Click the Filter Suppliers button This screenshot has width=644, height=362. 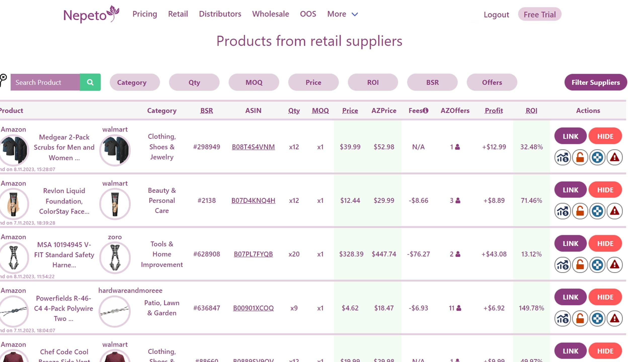pos(596,82)
